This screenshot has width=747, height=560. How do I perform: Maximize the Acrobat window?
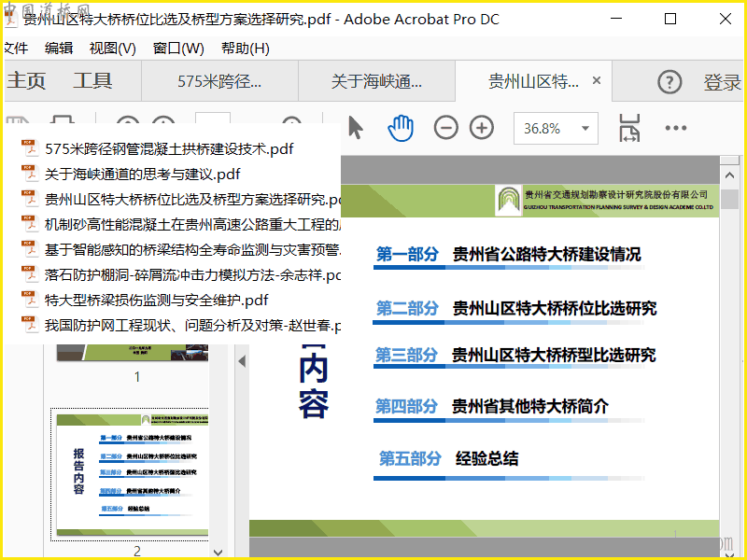click(670, 19)
